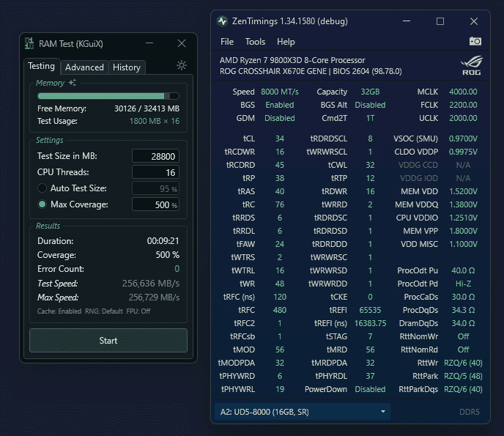Viewport: 504px width, 436px height.
Task: Click the Cache: Enabled status text
Action: point(59,311)
